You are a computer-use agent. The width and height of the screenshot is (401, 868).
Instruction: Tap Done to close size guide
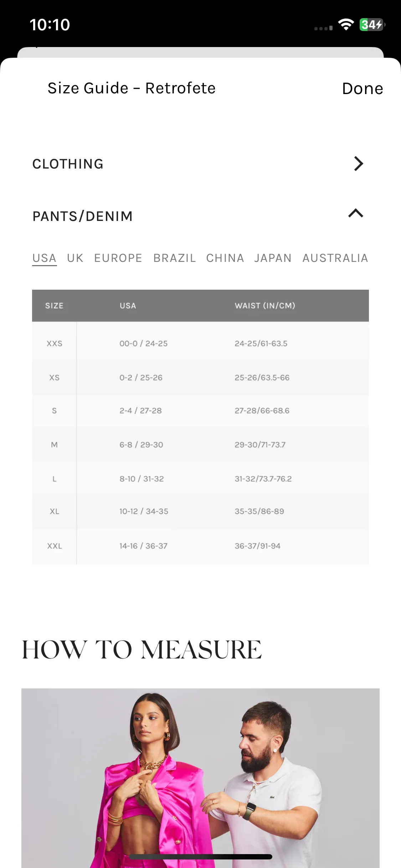click(363, 88)
